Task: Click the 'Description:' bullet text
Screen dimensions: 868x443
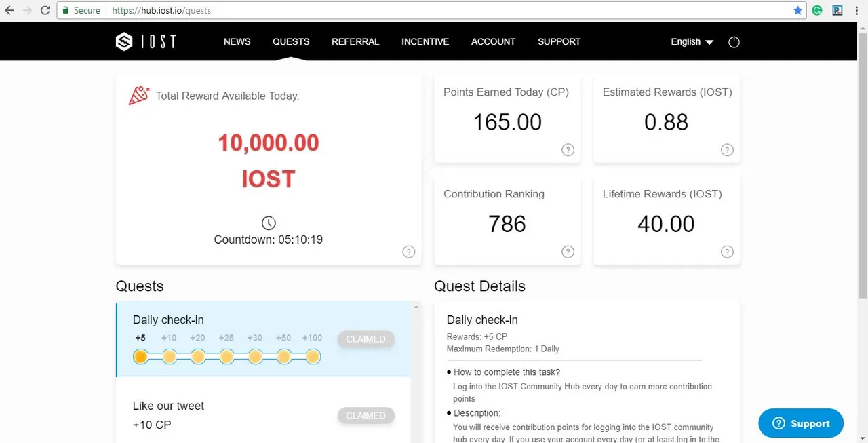Action: click(x=477, y=413)
